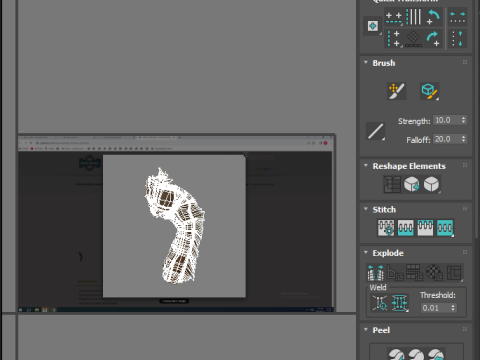This screenshot has height=360, width=480.
Task: Click the Brush rollout drag grip
Action: pyautogui.click(x=465, y=62)
